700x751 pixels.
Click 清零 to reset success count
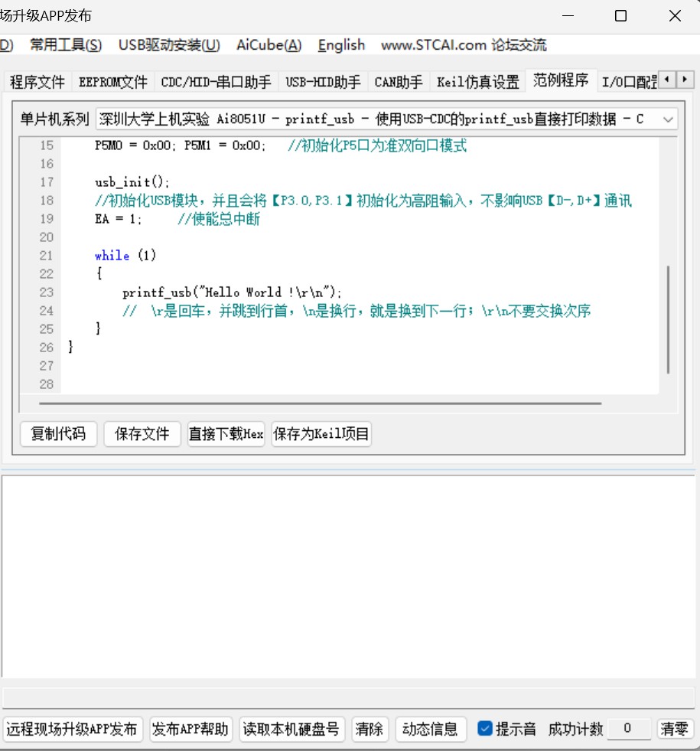click(x=676, y=729)
